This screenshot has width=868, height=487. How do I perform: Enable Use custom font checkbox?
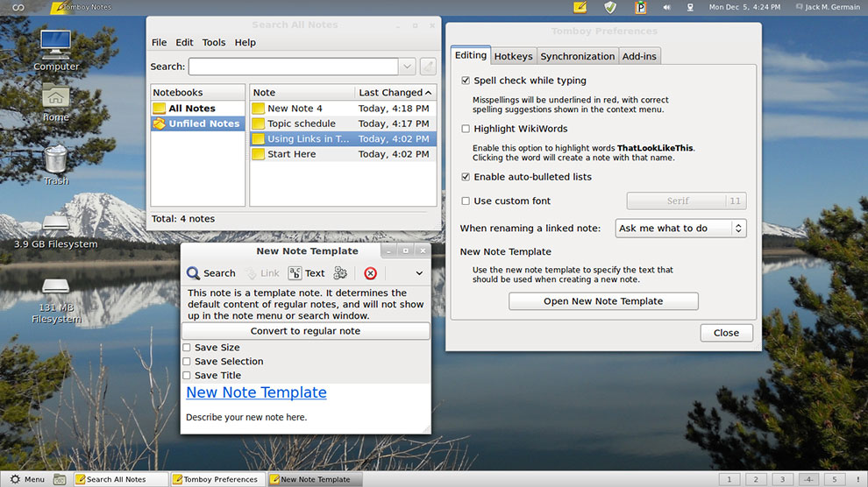(466, 201)
